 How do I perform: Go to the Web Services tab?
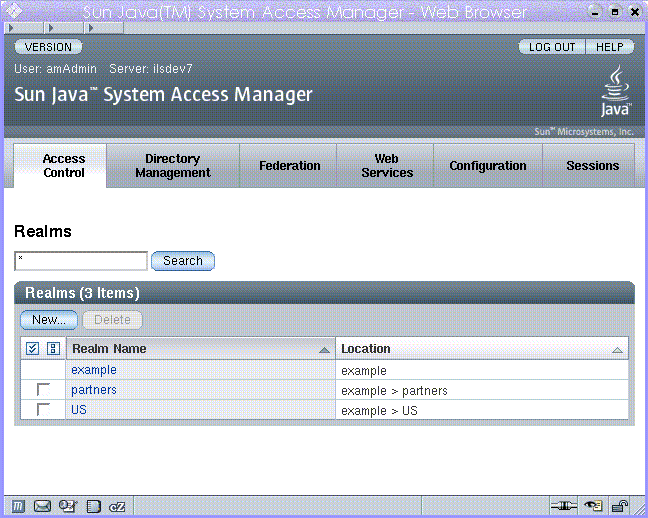pos(385,165)
